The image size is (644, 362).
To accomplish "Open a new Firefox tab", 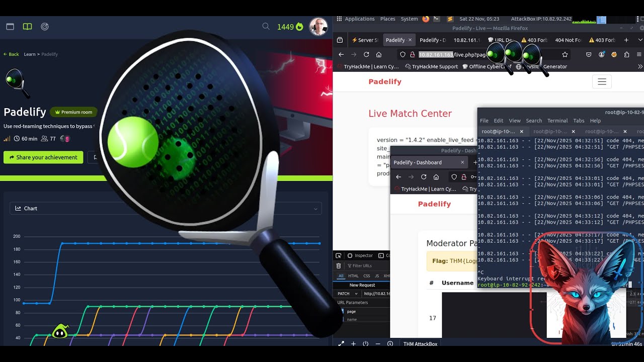I will tap(626, 40).
